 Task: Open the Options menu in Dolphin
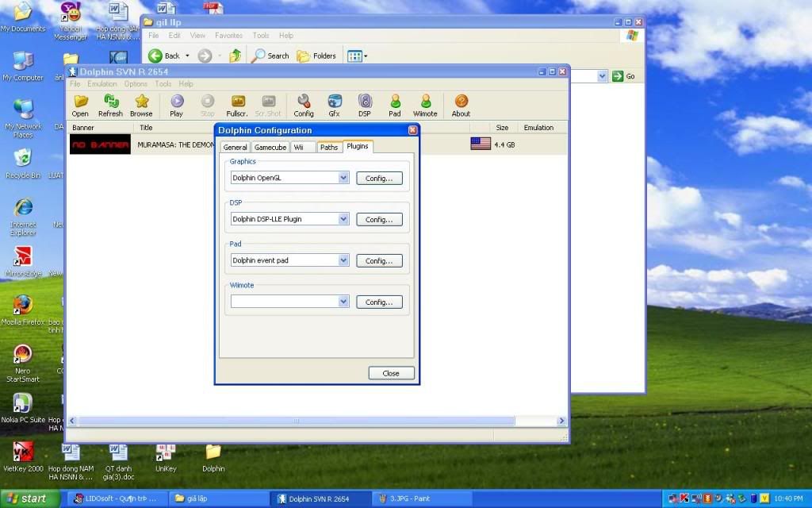pos(136,83)
